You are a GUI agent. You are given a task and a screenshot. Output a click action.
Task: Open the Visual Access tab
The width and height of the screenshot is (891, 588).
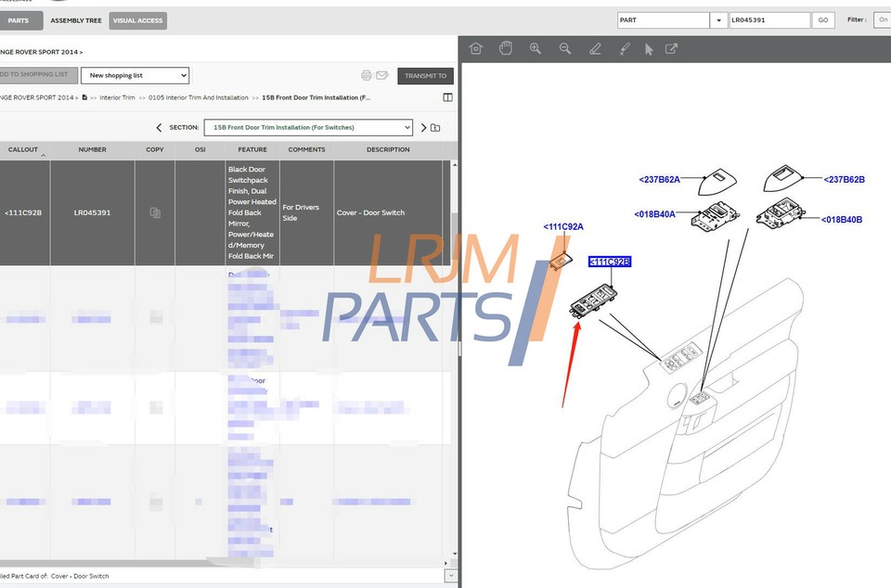(x=137, y=20)
